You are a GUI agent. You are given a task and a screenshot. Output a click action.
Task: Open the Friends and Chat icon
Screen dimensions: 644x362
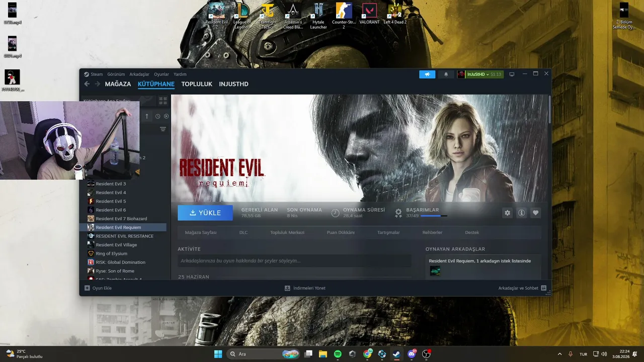[x=543, y=288]
